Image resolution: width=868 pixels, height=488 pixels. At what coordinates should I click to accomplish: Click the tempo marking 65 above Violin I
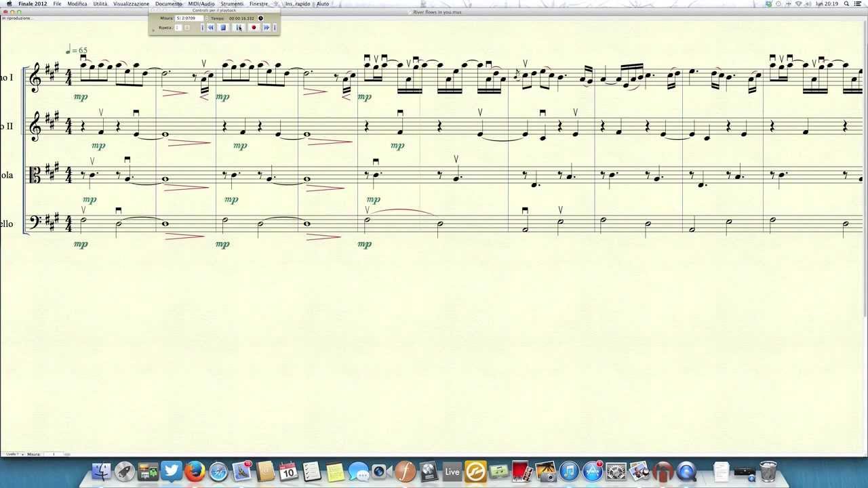[x=77, y=50]
